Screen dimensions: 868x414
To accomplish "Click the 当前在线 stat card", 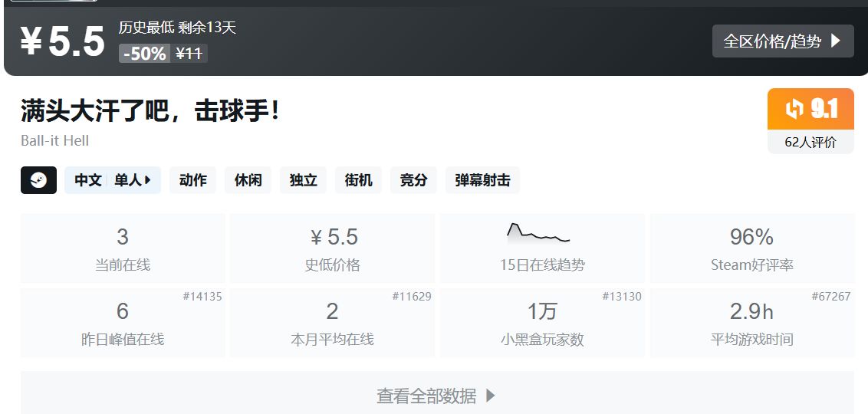I will tap(123, 248).
